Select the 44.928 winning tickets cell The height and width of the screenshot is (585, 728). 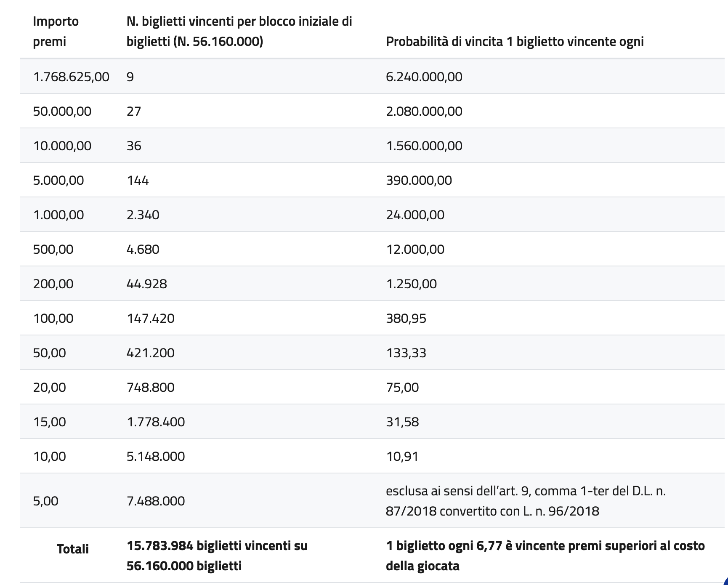[x=146, y=284]
